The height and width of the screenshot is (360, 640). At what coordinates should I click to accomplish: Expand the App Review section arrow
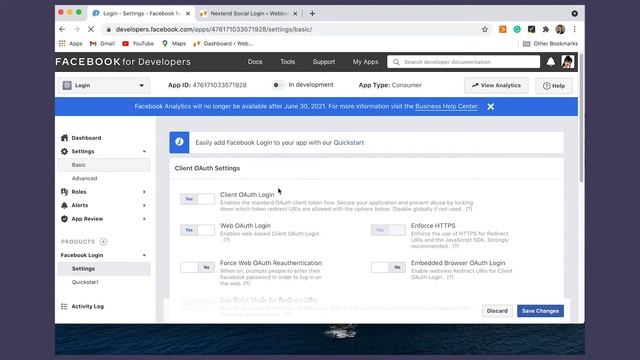144,219
